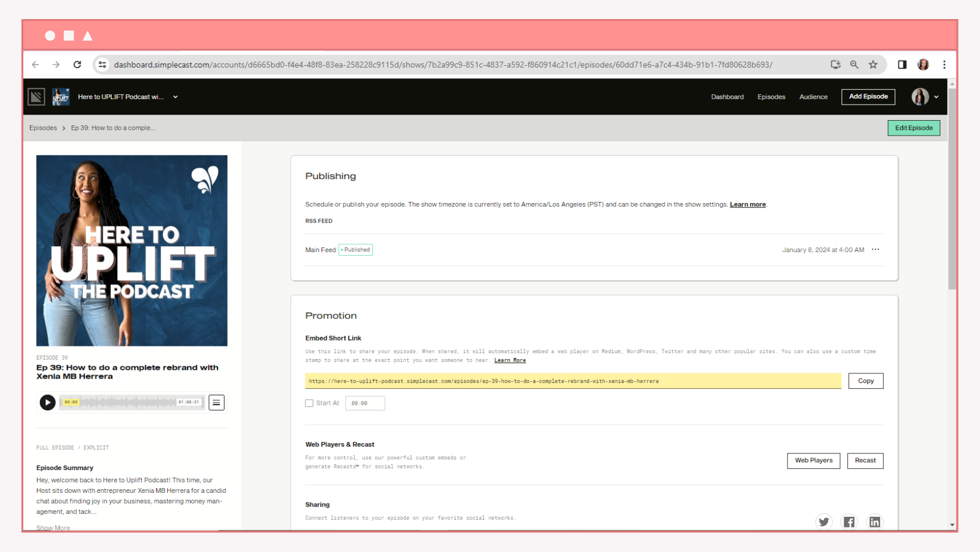Click the Simplecast logo icon

[x=36, y=97]
